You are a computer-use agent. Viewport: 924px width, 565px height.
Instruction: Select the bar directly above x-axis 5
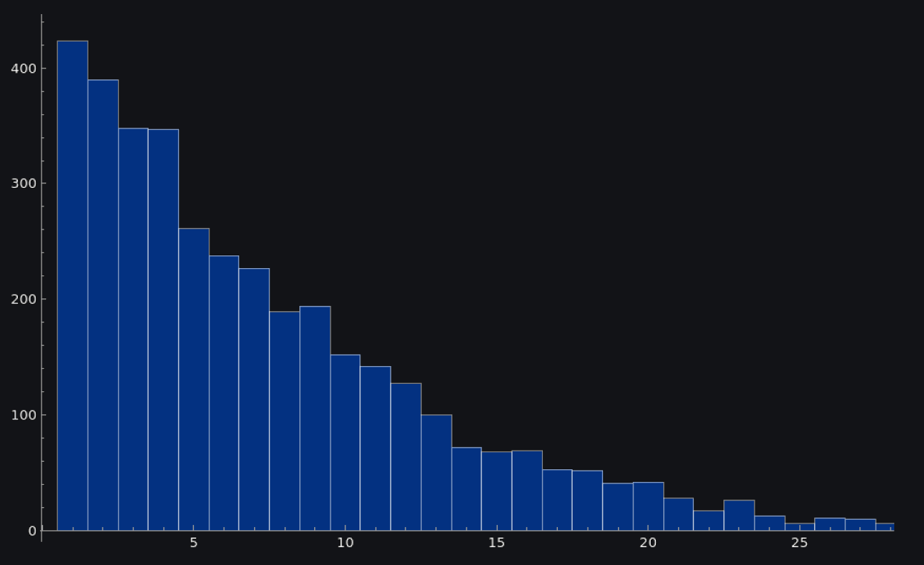pyautogui.click(x=194, y=379)
